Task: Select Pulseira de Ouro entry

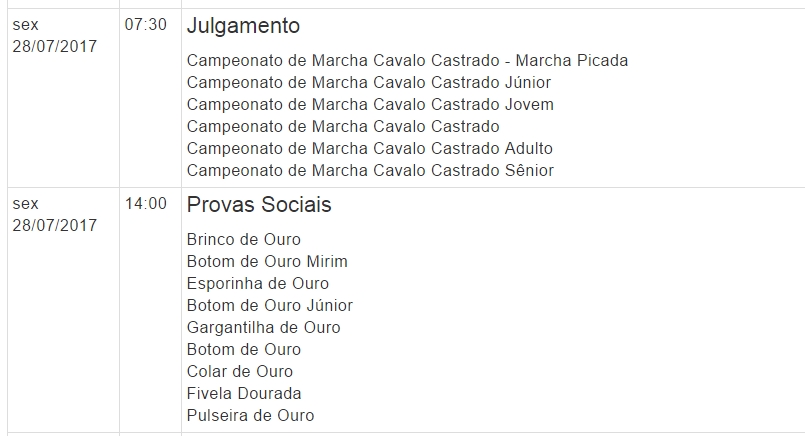Action: tap(250, 416)
